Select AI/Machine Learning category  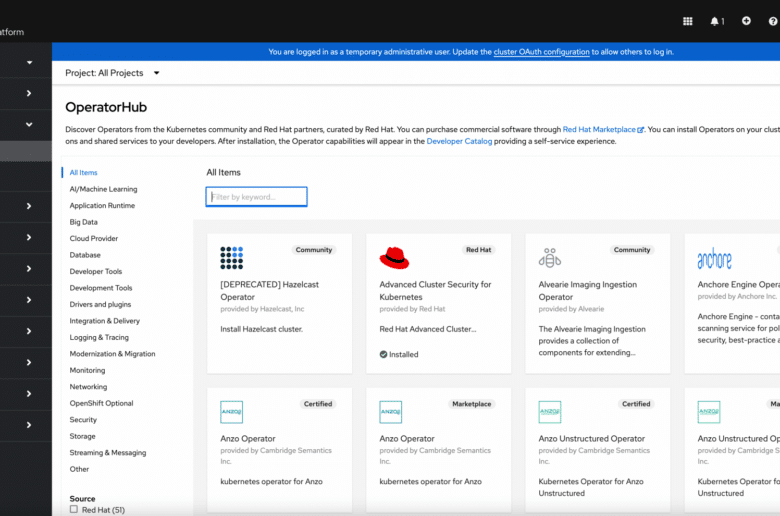click(x=103, y=189)
